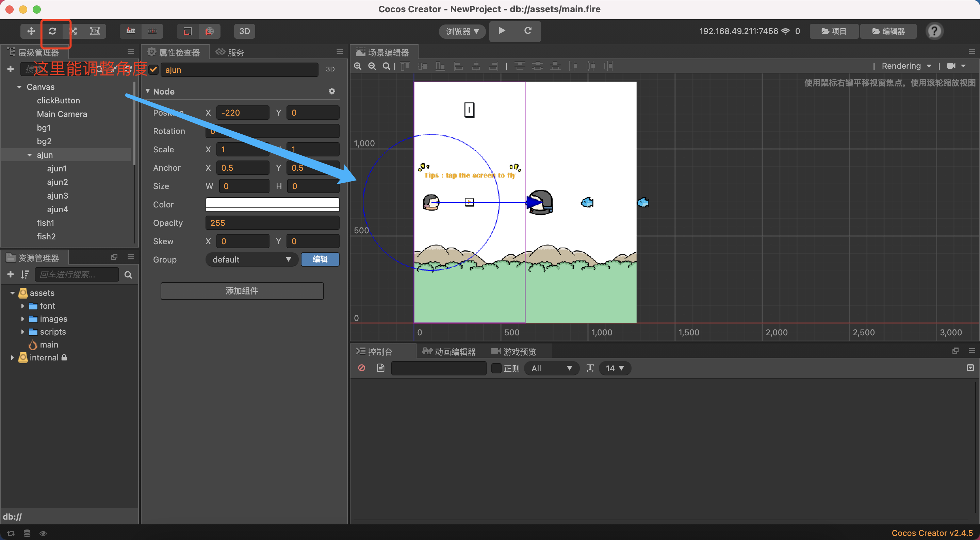The image size is (980, 540).
Task: Open the white Color swatch
Action: pos(272,204)
